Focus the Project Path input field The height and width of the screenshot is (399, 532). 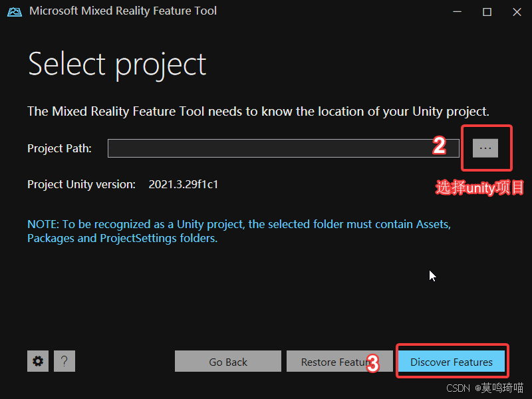pyautogui.click(x=283, y=148)
